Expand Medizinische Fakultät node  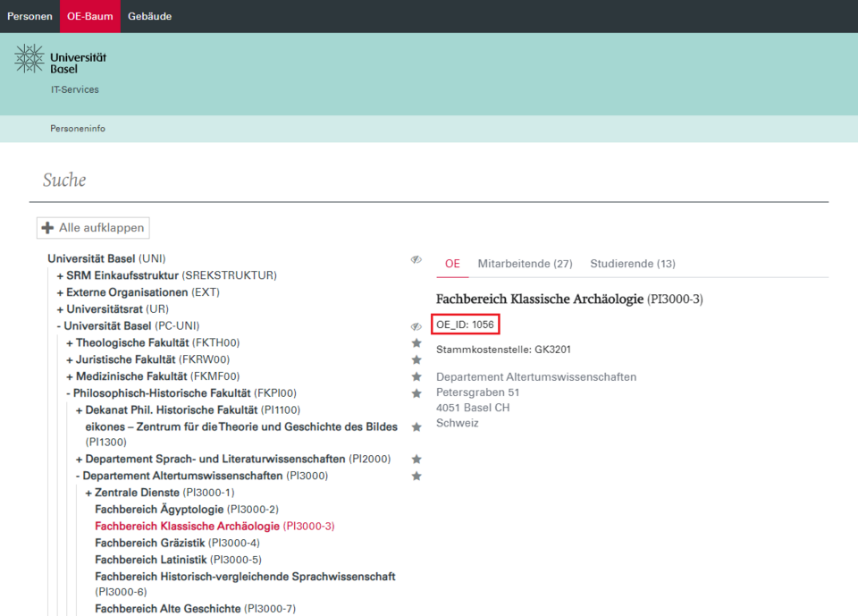[70, 376]
